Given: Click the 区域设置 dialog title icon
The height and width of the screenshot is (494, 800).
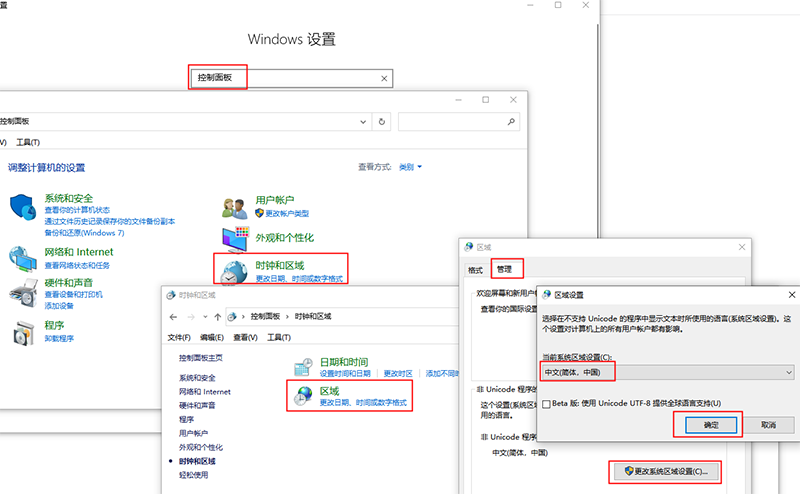Looking at the screenshot, I should click(546, 294).
